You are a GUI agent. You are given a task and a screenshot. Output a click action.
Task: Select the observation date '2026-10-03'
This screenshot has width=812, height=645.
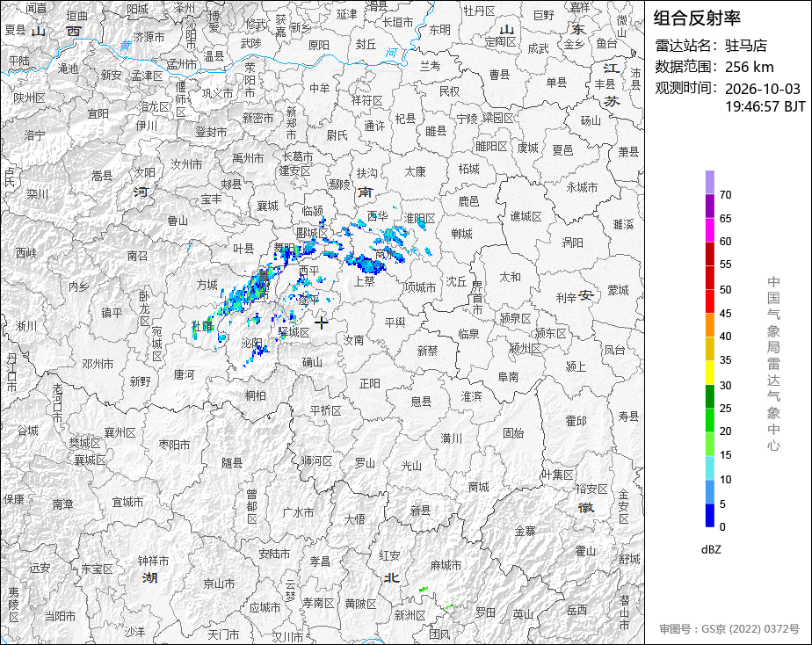[x=762, y=89]
